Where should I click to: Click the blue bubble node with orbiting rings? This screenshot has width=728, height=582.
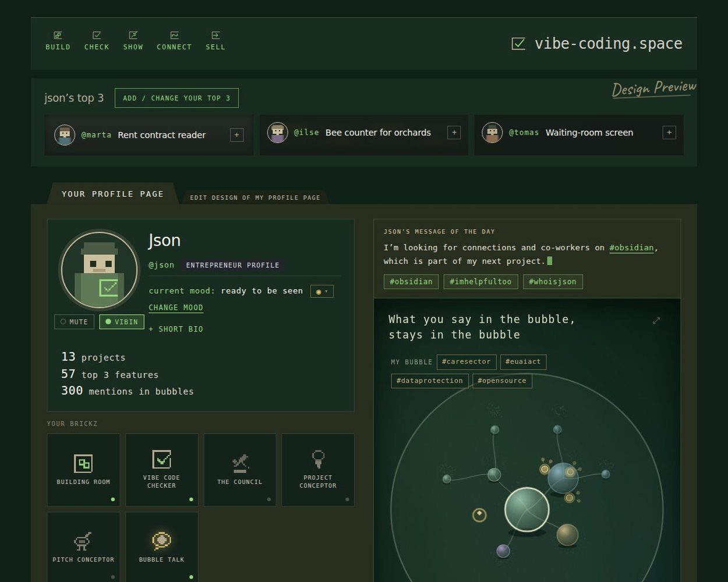coord(563,478)
